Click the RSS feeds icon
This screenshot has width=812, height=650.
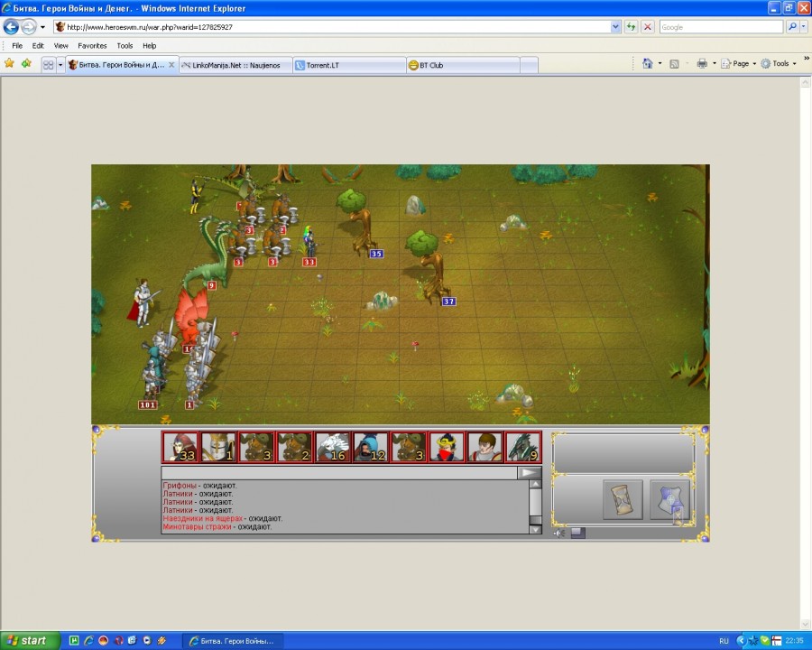coord(674,64)
